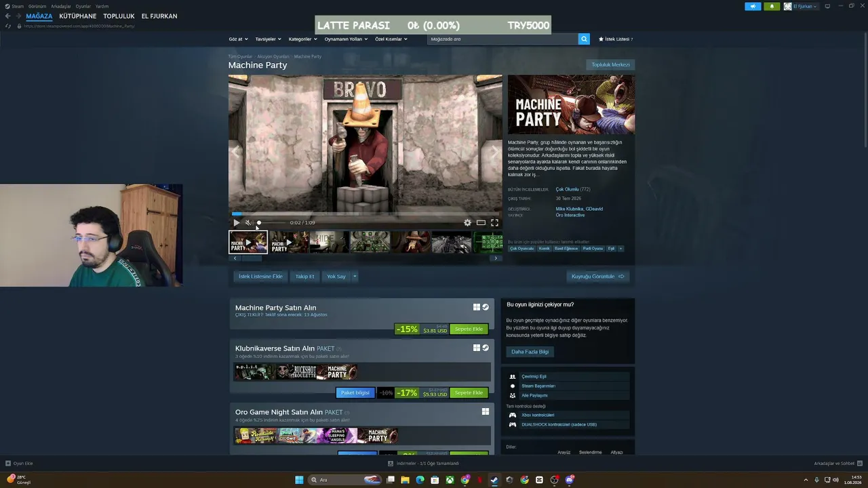Open the Windows Start menu

click(299, 480)
